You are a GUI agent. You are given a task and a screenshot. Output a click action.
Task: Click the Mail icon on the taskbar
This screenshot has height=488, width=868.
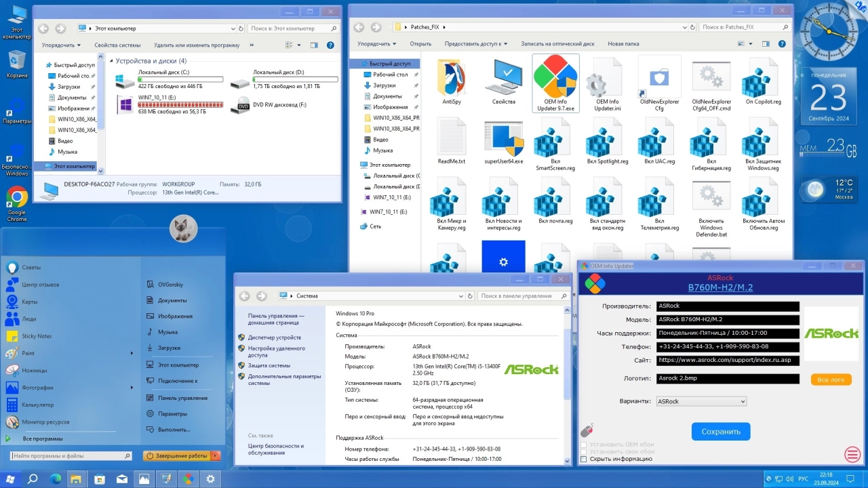tap(122, 479)
